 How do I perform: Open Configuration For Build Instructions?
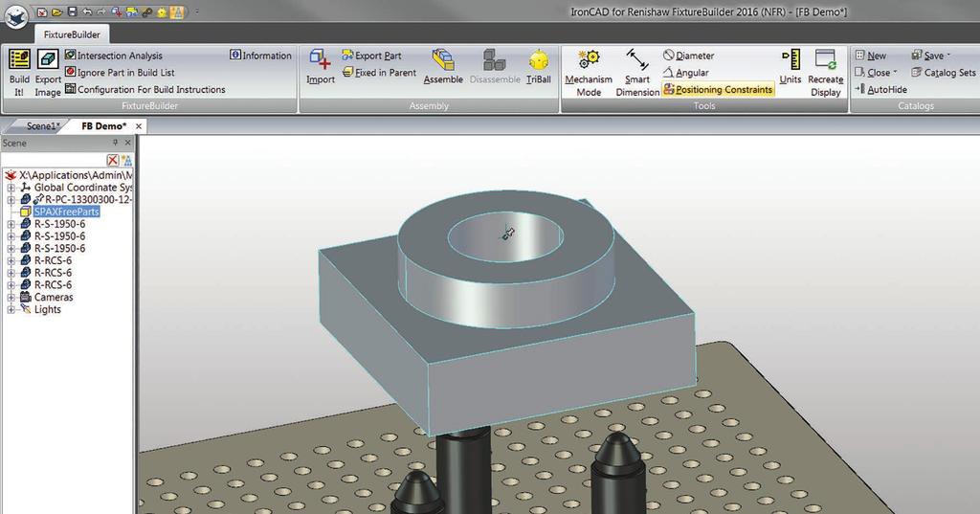click(x=145, y=89)
